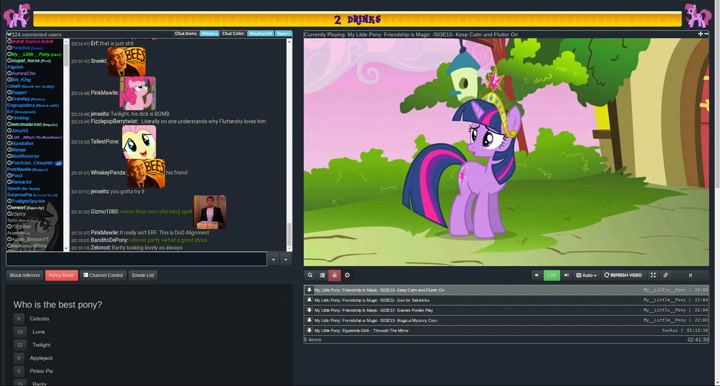Collapse the connected users list chevron
The height and width of the screenshot is (386, 720).
[x=9, y=34]
